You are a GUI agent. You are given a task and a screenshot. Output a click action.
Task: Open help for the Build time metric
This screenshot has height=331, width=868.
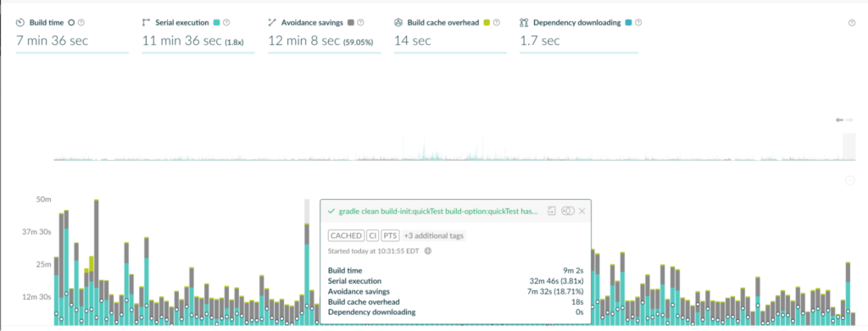(x=81, y=23)
